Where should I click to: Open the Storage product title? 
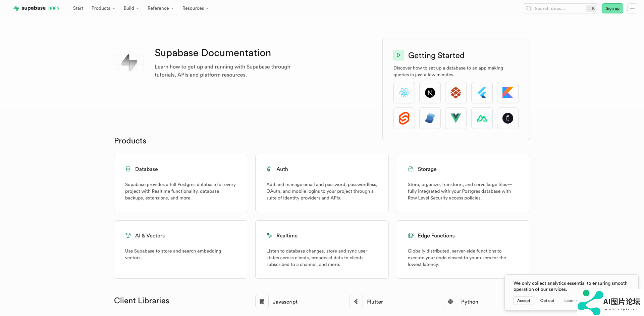click(427, 169)
